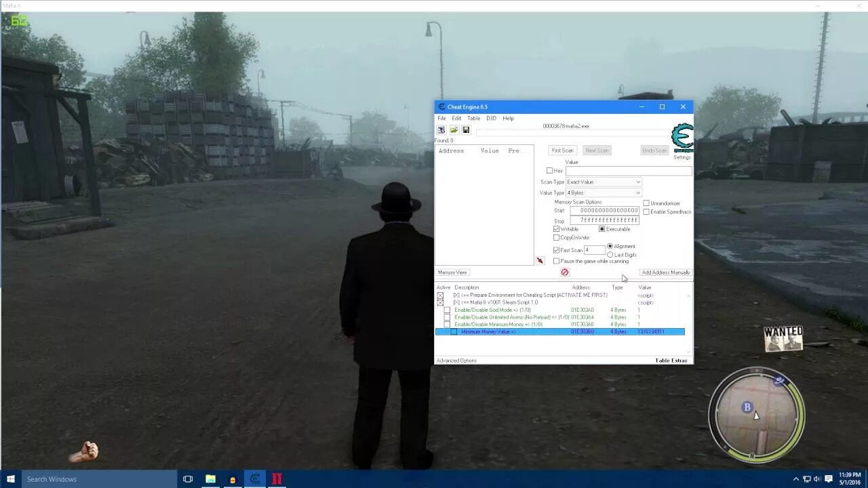Open the Table menu
This screenshot has height=488, width=868.
[473, 118]
